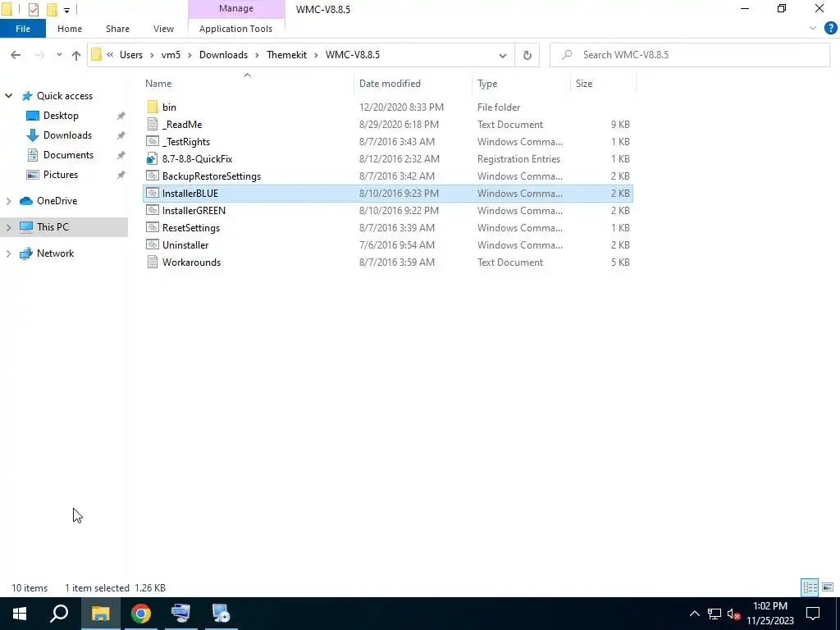Click the muted speaker volume tray icon
840x630 pixels.
(x=733, y=614)
